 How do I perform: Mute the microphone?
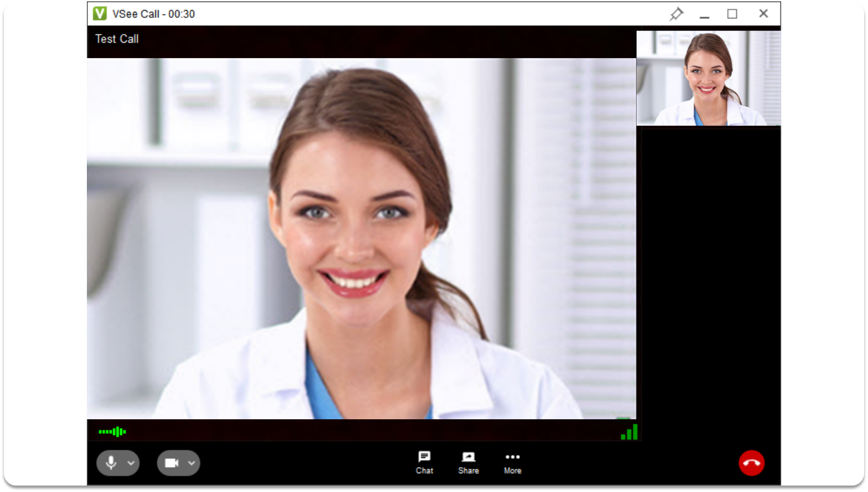(x=111, y=463)
